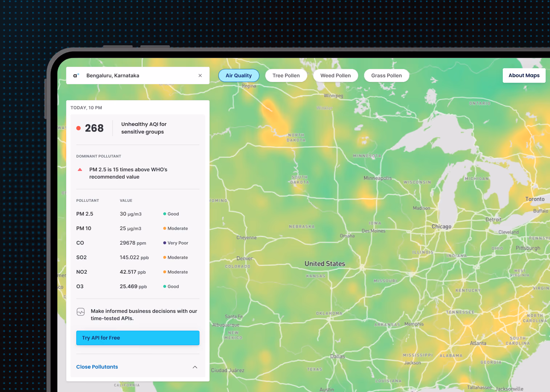Image resolution: width=550 pixels, height=392 pixels.
Task: Open About Maps
Action: tap(524, 75)
